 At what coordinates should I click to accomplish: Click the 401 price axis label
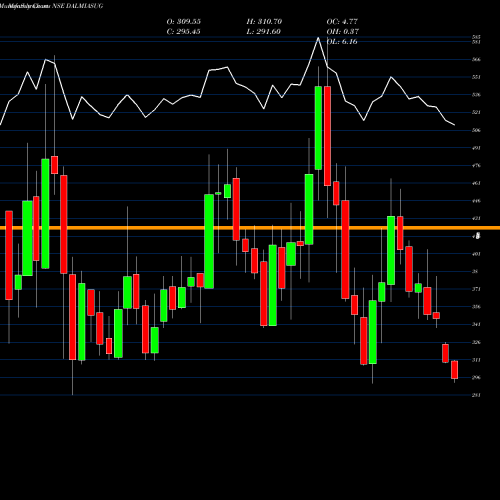click(x=476, y=254)
